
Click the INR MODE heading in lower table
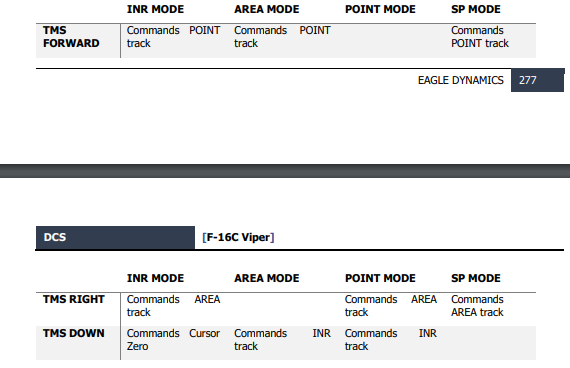(155, 278)
